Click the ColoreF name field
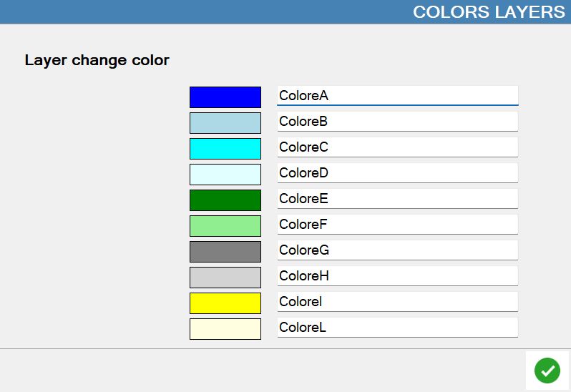Viewport: 571px width, 392px height. (398, 225)
